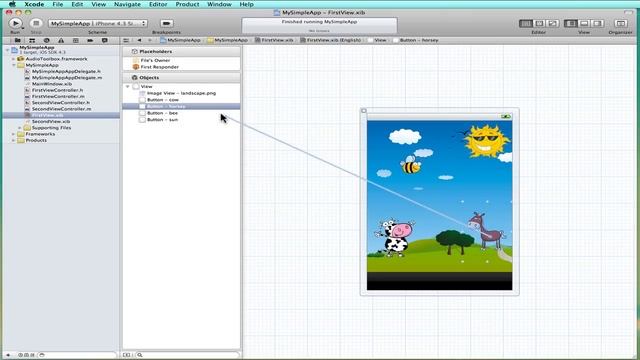Go forward using jump bar forward arrow

tap(150, 40)
